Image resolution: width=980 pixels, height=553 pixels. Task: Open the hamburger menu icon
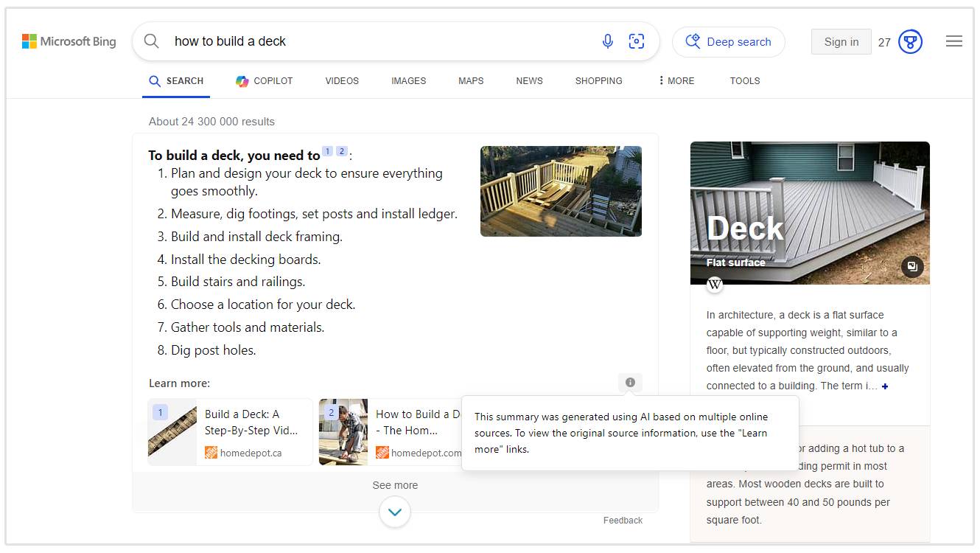[x=954, y=41]
